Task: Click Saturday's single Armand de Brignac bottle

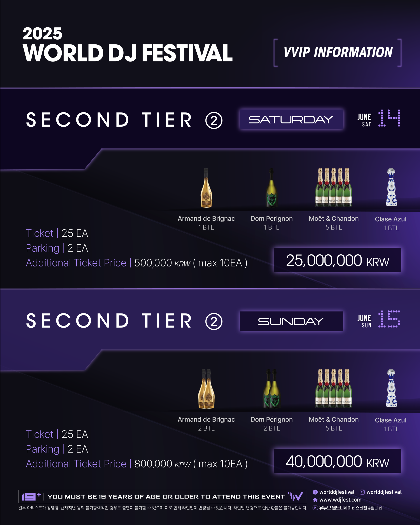Action: (206, 188)
